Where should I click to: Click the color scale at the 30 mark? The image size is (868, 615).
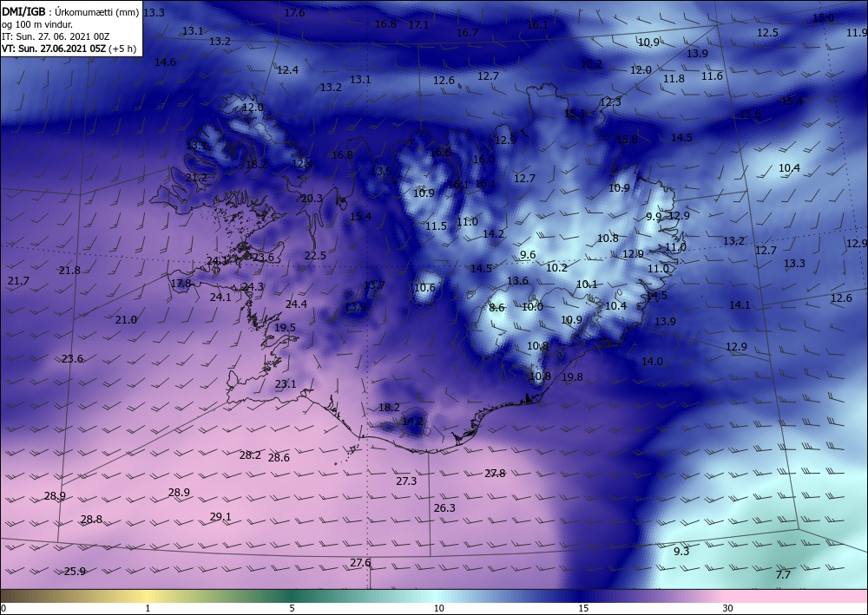tap(727, 608)
